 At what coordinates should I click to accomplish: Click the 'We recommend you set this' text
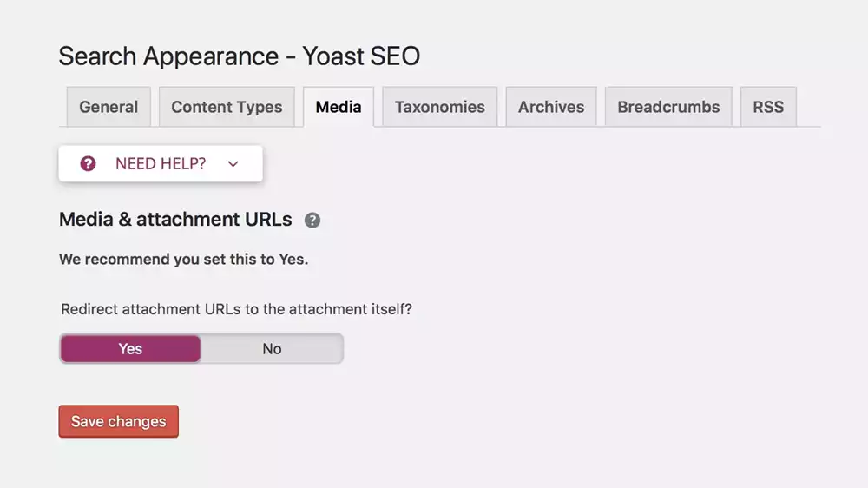coord(183,259)
